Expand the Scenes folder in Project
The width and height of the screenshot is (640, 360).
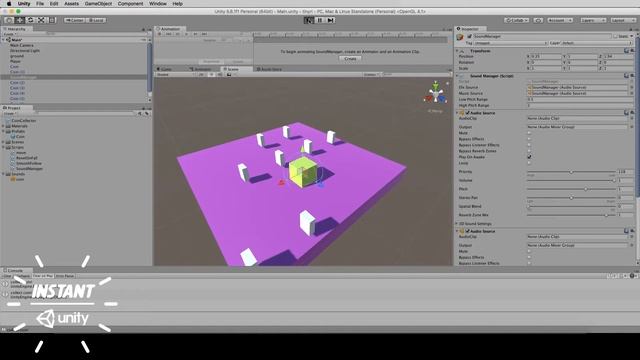[4, 142]
